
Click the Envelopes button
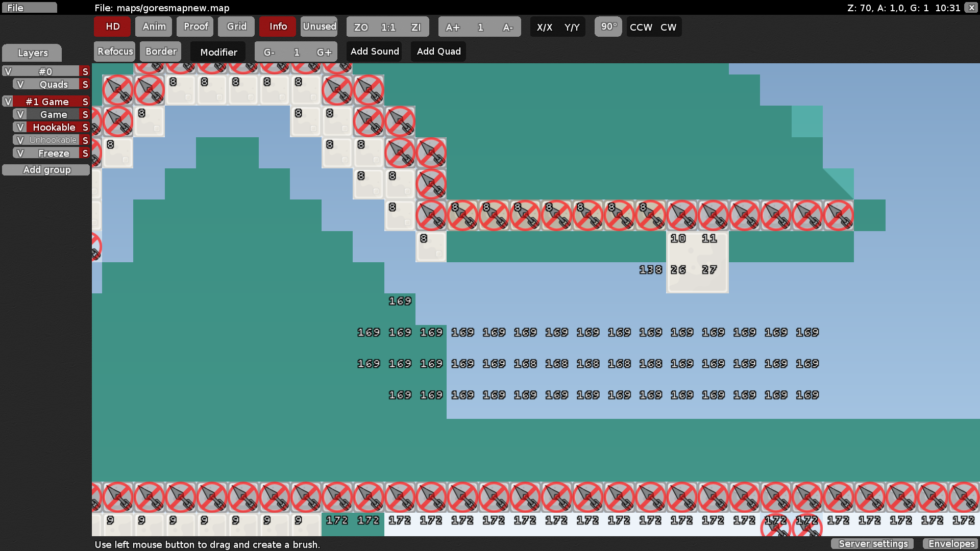tap(951, 544)
